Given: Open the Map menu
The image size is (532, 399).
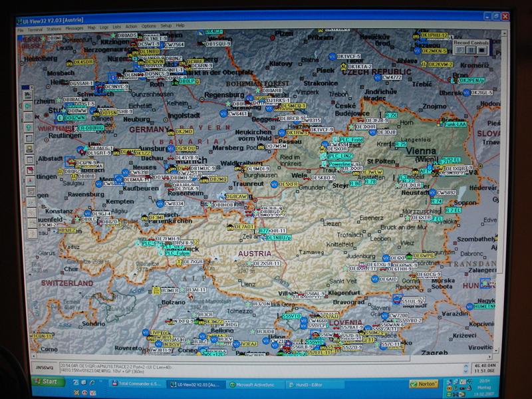Looking at the screenshot, I should (x=91, y=28).
